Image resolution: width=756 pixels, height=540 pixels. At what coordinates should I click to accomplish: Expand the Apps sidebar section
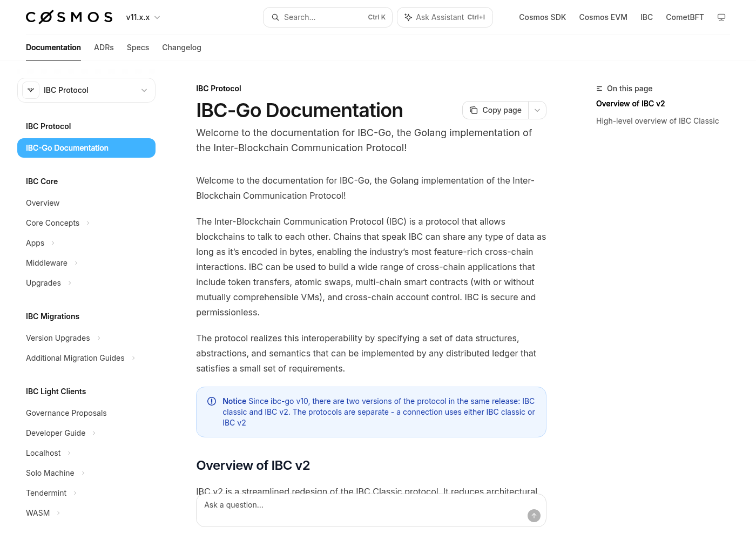tap(53, 243)
